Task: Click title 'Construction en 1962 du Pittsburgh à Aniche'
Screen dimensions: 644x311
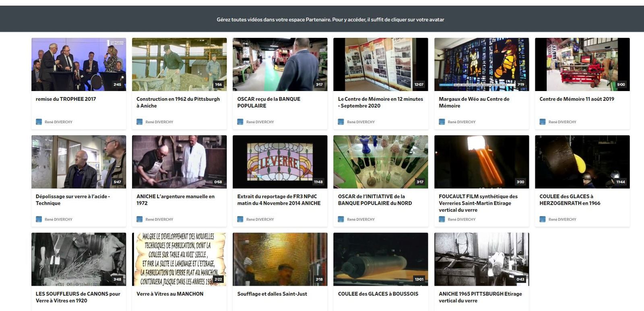Action: tap(178, 102)
